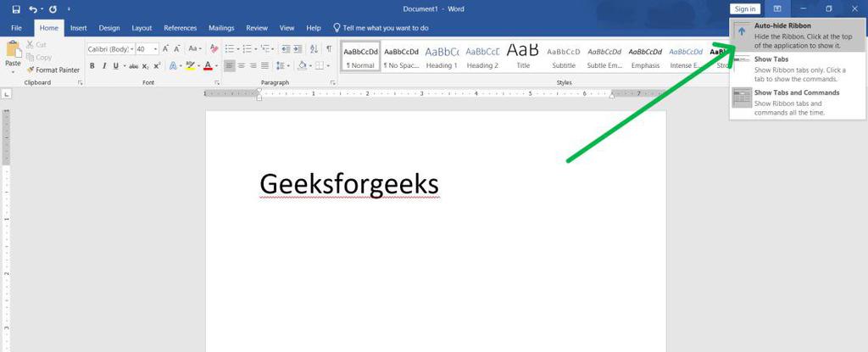Open the Underline style dropdown arrow

(x=124, y=66)
